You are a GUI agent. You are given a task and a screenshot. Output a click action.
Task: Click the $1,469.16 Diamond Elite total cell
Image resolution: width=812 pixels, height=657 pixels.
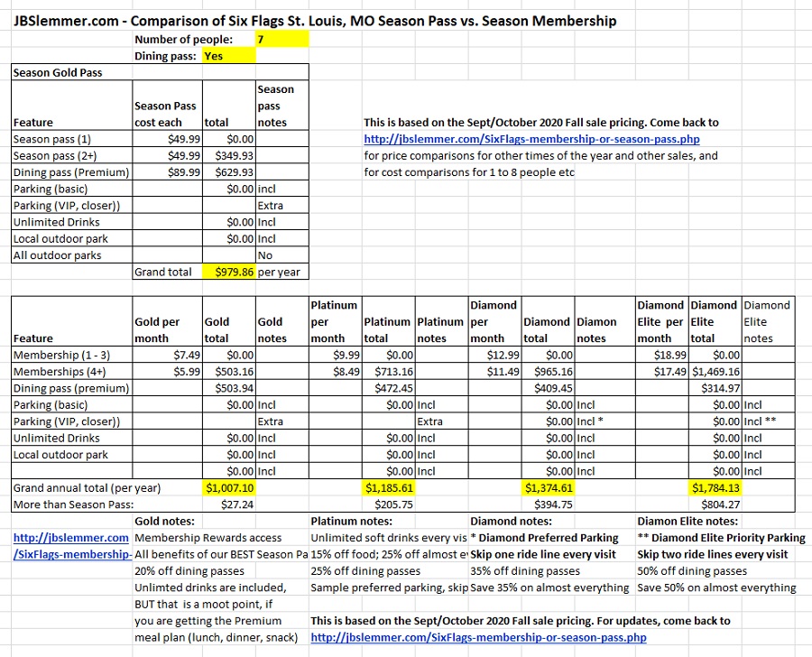click(715, 372)
